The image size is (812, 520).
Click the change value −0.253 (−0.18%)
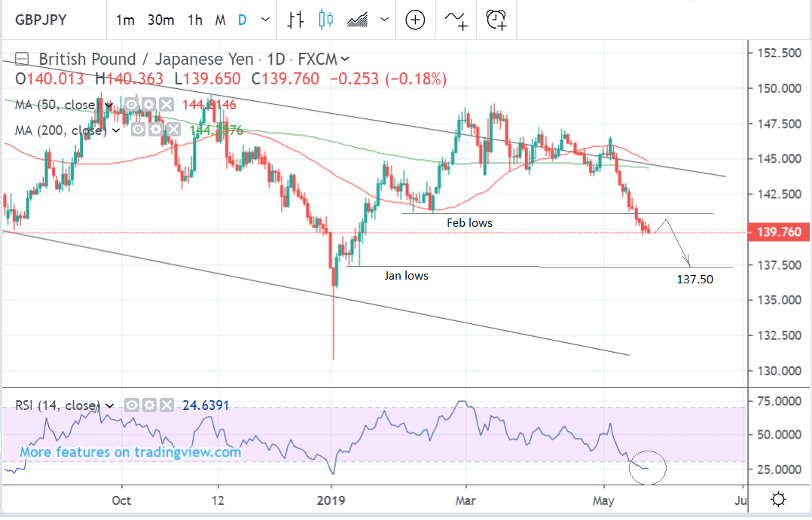(x=389, y=79)
